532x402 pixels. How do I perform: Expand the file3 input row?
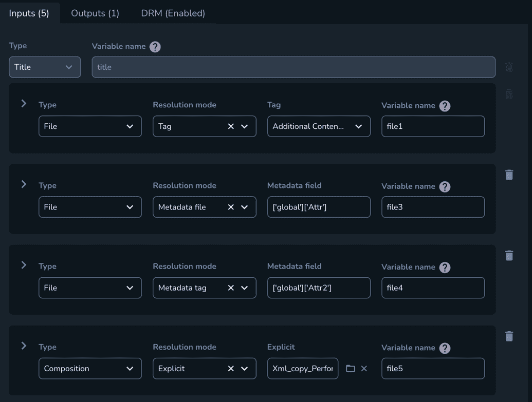pos(24,184)
